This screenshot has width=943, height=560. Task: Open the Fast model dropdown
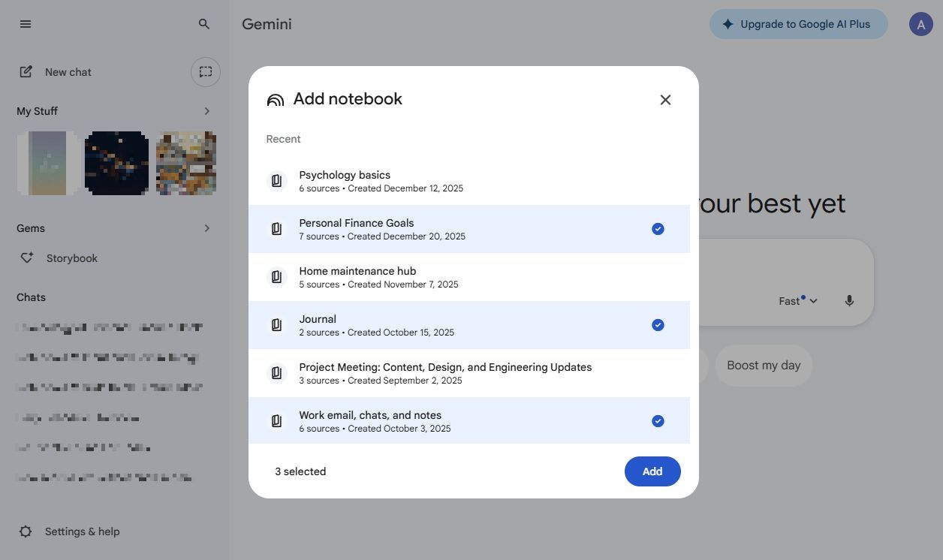(798, 301)
